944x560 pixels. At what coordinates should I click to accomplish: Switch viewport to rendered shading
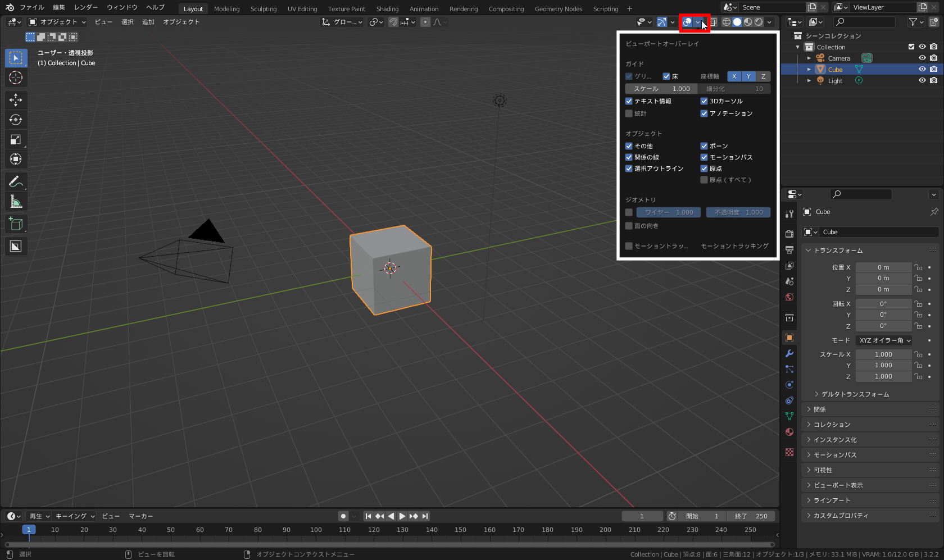pos(759,22)
